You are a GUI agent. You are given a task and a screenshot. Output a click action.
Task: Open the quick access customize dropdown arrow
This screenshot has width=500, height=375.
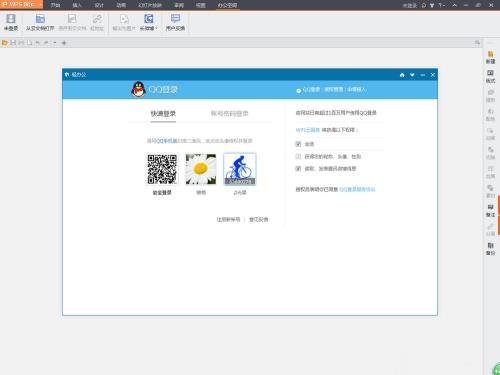[55, 43]
